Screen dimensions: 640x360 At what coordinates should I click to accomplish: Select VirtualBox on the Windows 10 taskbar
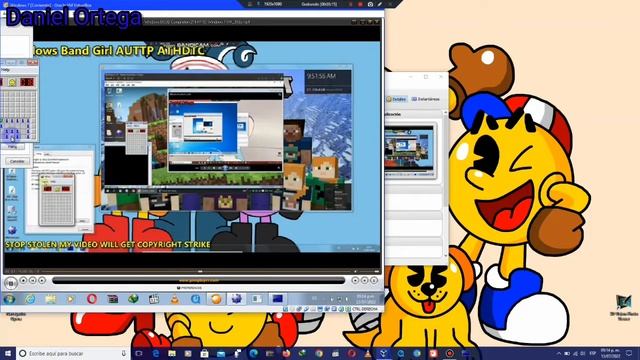coord(384,353)
